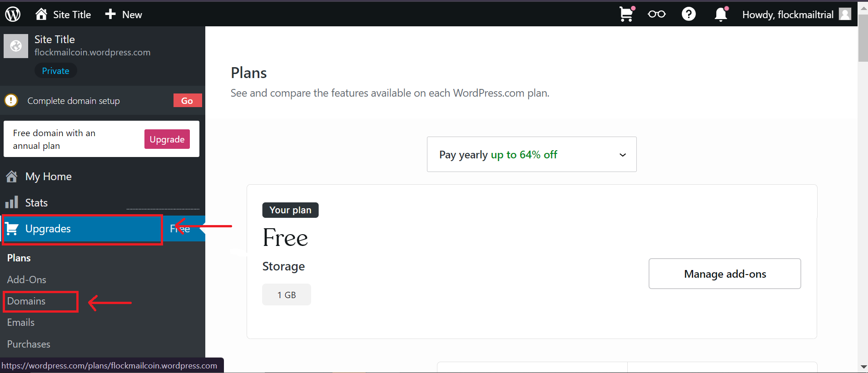
Task: Open the shopping cart icon in top bar
Action: (x=627, y=14)
